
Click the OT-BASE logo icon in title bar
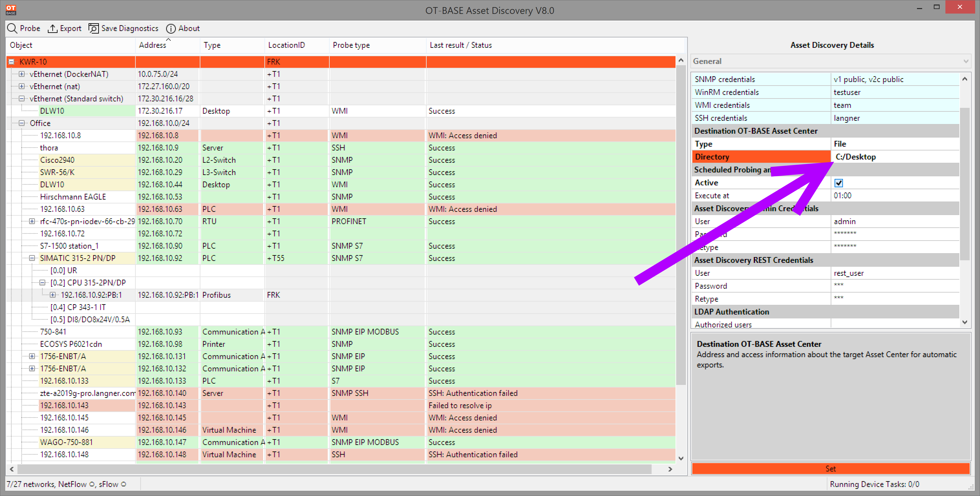click(x=11, y=10)
